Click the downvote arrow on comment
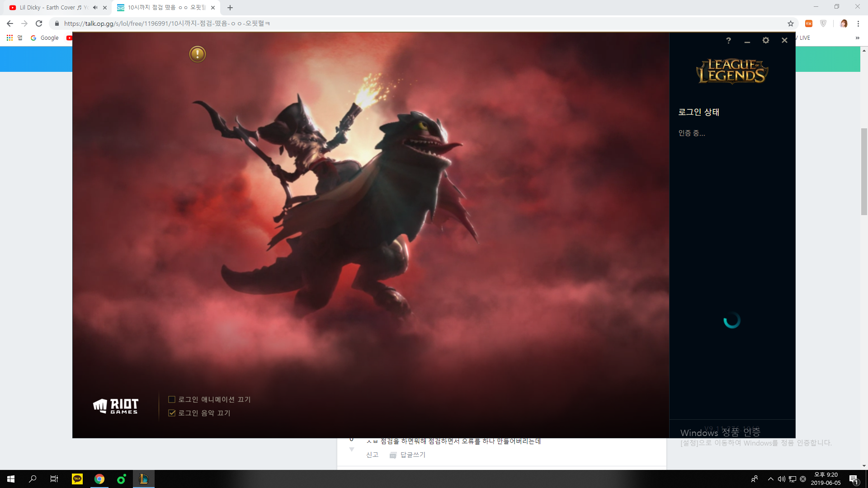This screenshot has width=868, height=488. 352,450
